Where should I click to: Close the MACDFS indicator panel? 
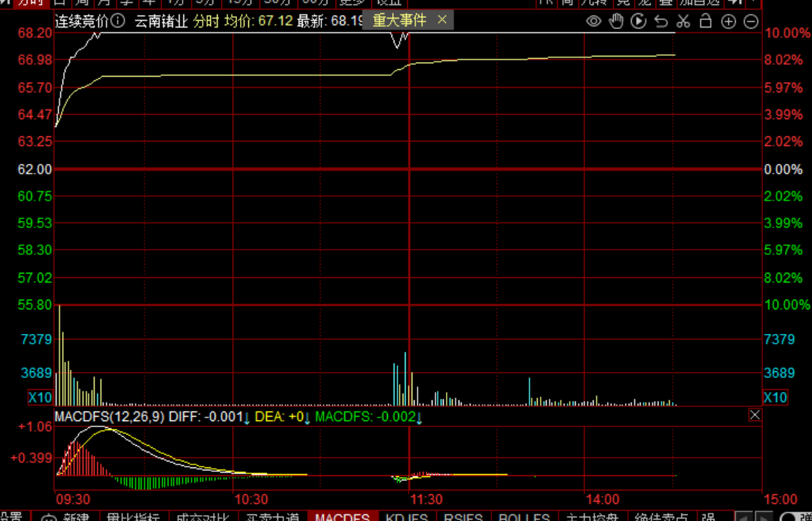(755, 415)
